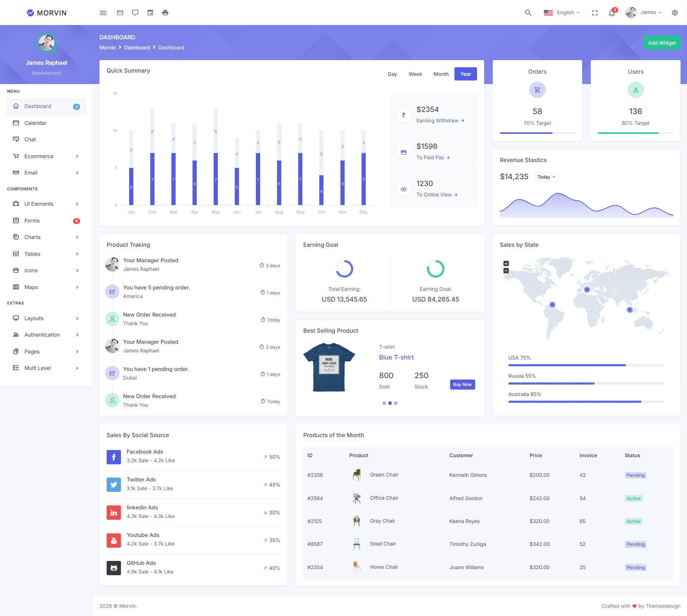Click the Facebook Ads icon
Viewport: 687px width, 616px height.
(x=114, y=457)
